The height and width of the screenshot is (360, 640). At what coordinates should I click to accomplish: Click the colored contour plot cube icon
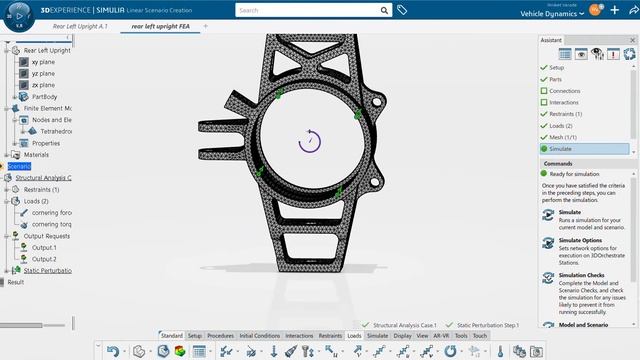point(180,351)
